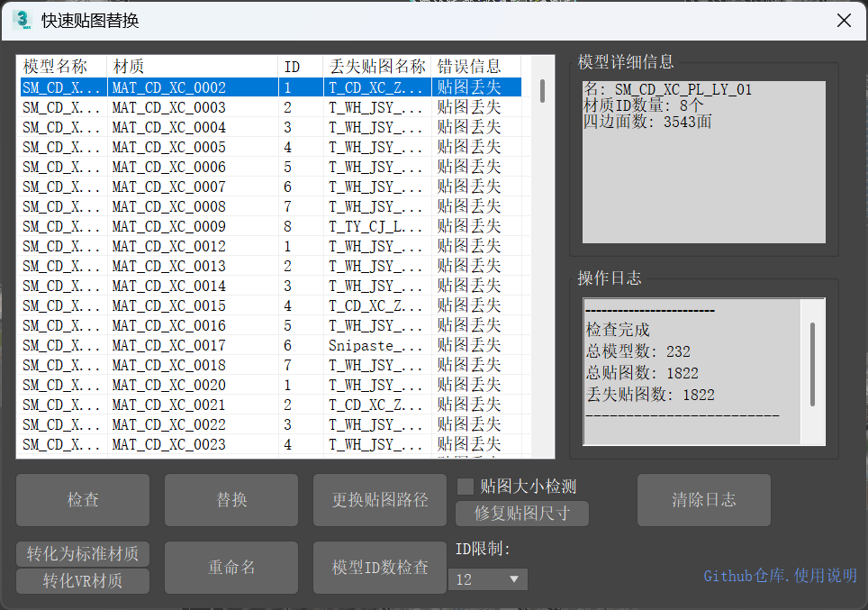Click the 替换 button
Image resolution: width=868 pixels, height=610 pixels.
click(231, 500)
